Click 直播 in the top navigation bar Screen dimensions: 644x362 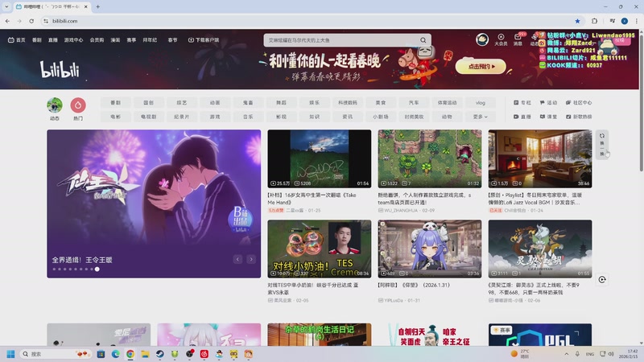click(x=53, y=39)
